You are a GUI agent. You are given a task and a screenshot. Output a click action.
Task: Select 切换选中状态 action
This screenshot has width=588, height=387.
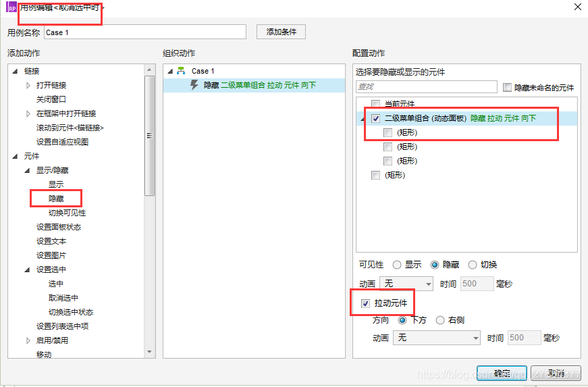70,312
